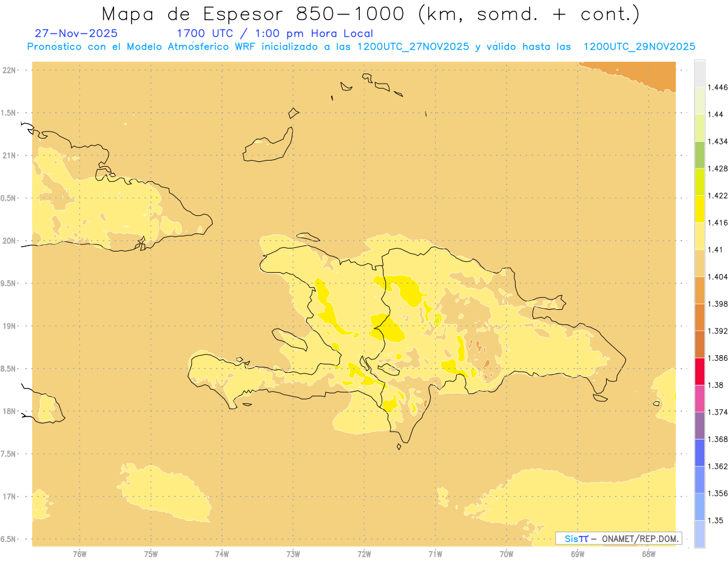728x562 pixels.
Task: Click the 22N latitude label
Action: click(x=10, y=70)
